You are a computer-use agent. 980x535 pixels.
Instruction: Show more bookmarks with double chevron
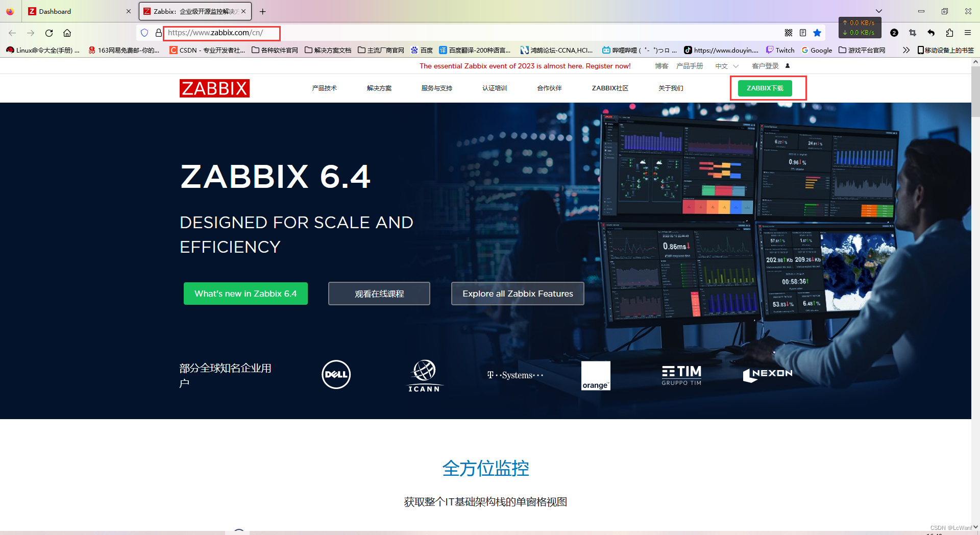click(x=906, y=50)
